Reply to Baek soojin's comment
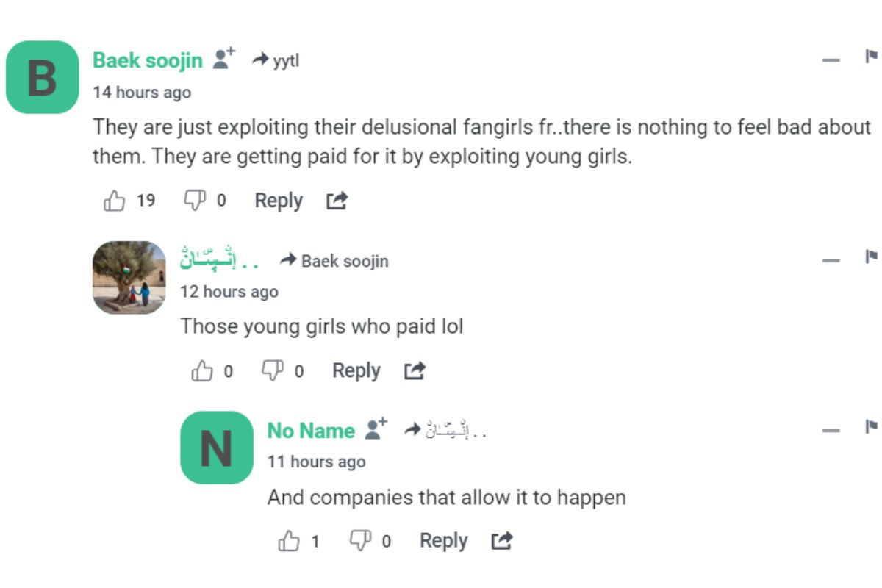 [x=279, y=201]
